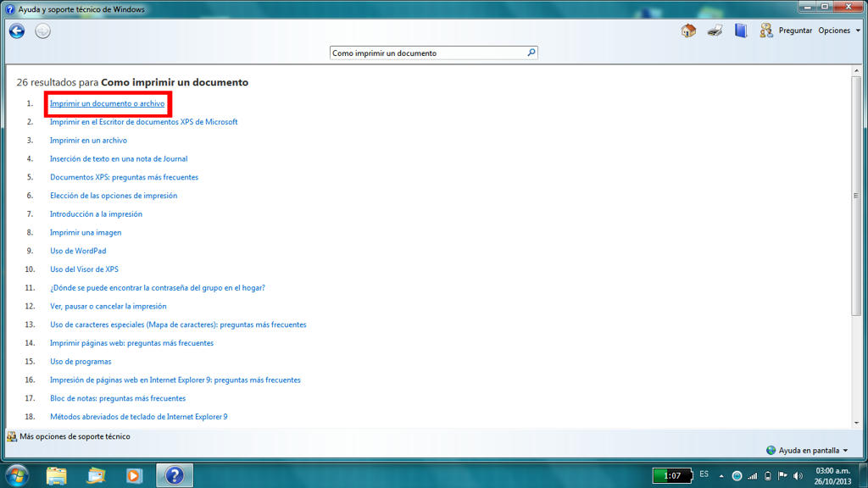Click inside the help search text field
Image resolution: width=868 pixels, height=488 pixels.
coord(427,53)
